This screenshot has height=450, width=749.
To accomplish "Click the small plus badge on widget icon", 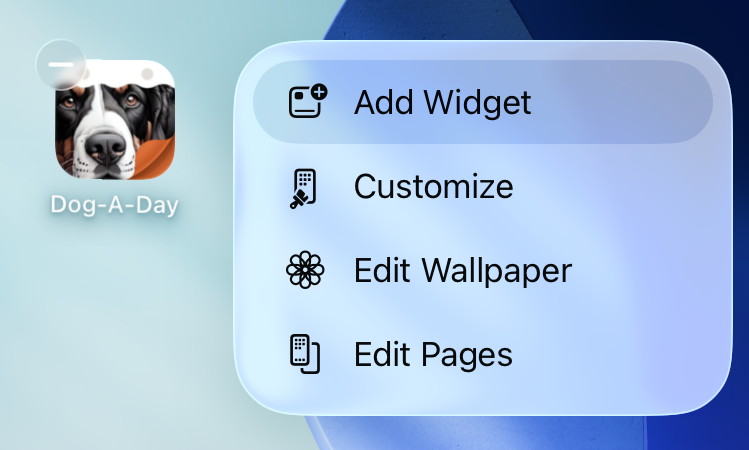I will click(319, 91).
